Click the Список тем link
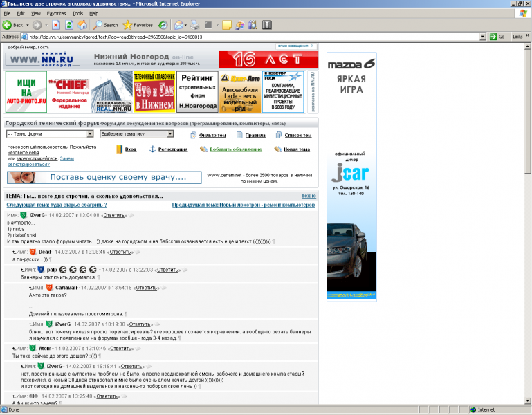Viewport: 532px width, 415px height. (298, 135)
